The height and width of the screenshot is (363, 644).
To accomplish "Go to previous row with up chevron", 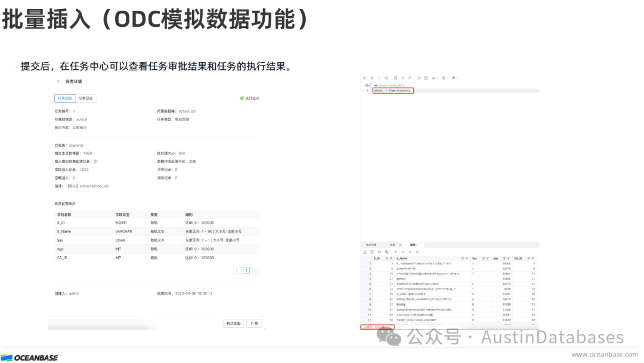I will click(403, 252).
